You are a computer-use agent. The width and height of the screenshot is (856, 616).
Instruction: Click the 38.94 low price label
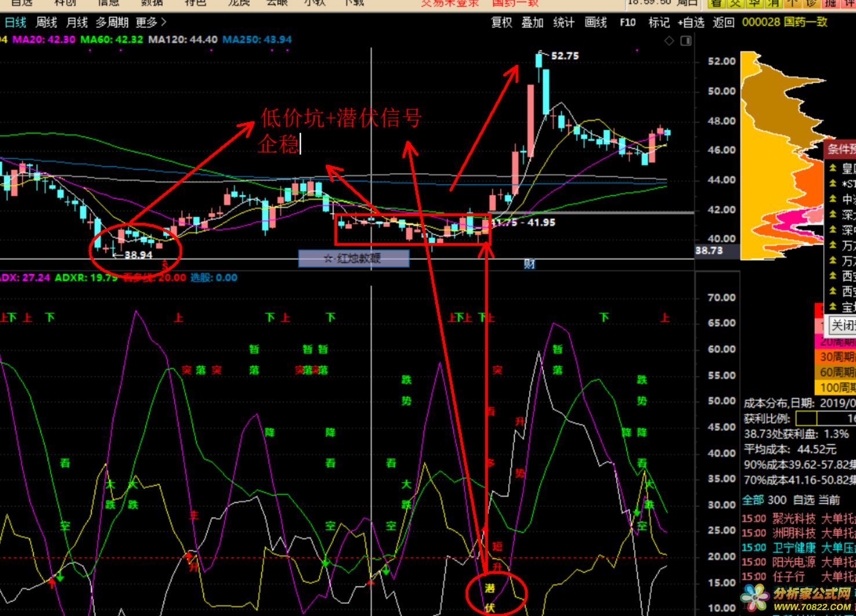pos(139,255)
